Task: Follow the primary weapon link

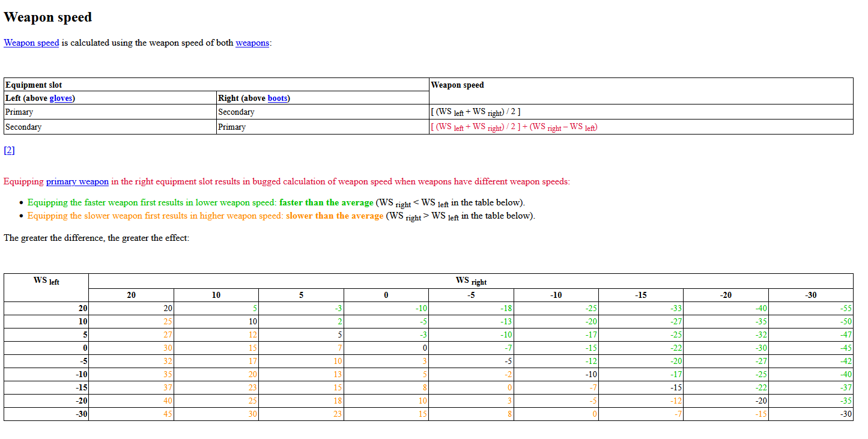Action: tap(77, 181)
